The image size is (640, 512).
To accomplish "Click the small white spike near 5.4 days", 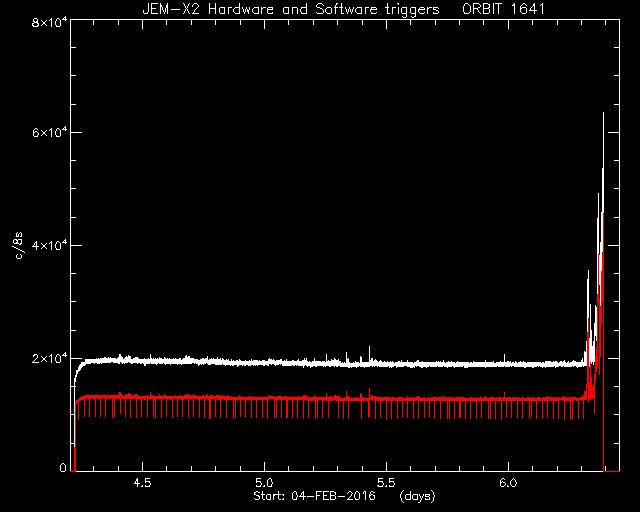I will [x=369, y=352].
